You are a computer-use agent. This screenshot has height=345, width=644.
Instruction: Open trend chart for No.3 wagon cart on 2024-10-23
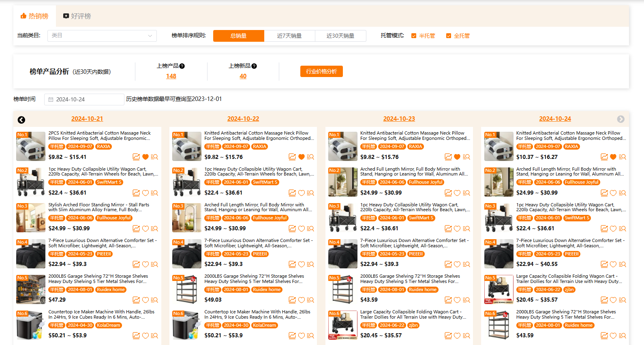[448, 229]
